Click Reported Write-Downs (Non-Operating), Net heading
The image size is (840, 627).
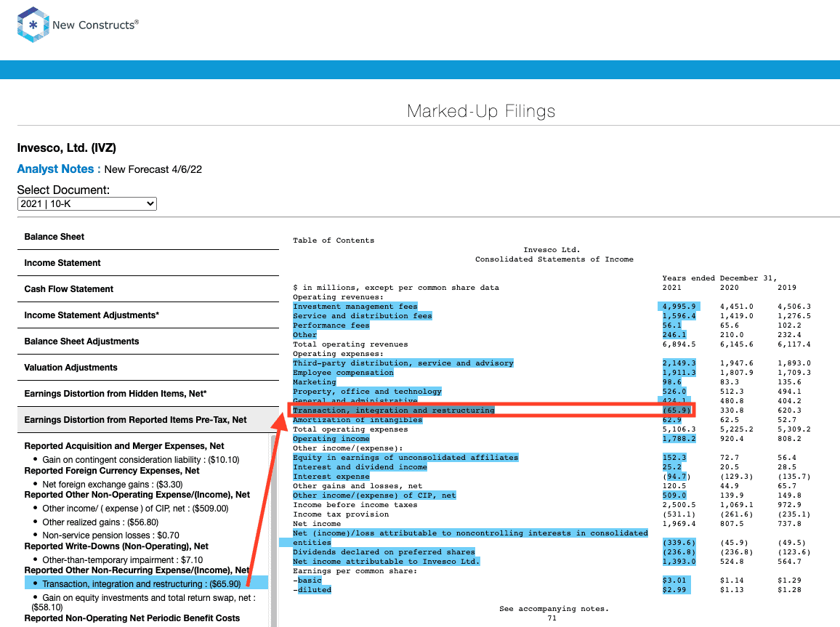[116, 546]
